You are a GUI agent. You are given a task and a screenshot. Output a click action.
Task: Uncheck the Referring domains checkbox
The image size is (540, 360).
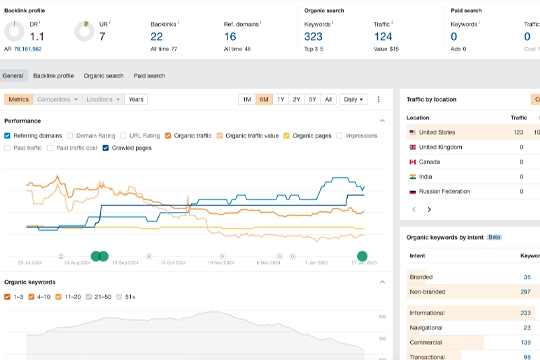coord(7,136)
